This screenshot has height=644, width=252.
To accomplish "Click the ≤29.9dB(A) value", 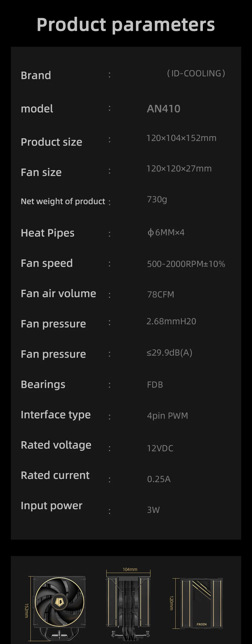I will (169, 353).
